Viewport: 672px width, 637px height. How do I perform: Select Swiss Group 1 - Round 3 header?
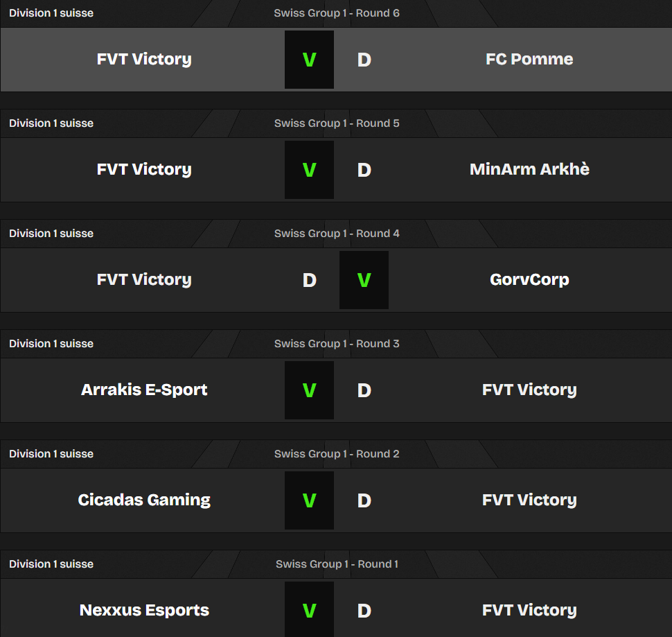pos(337,344)
